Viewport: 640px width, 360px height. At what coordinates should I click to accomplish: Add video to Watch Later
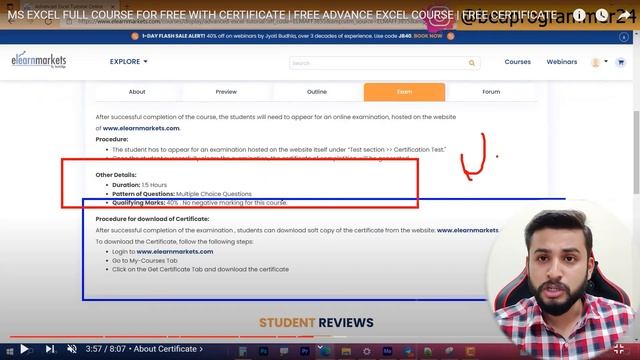pyautogui.click(x=602, y=15)
